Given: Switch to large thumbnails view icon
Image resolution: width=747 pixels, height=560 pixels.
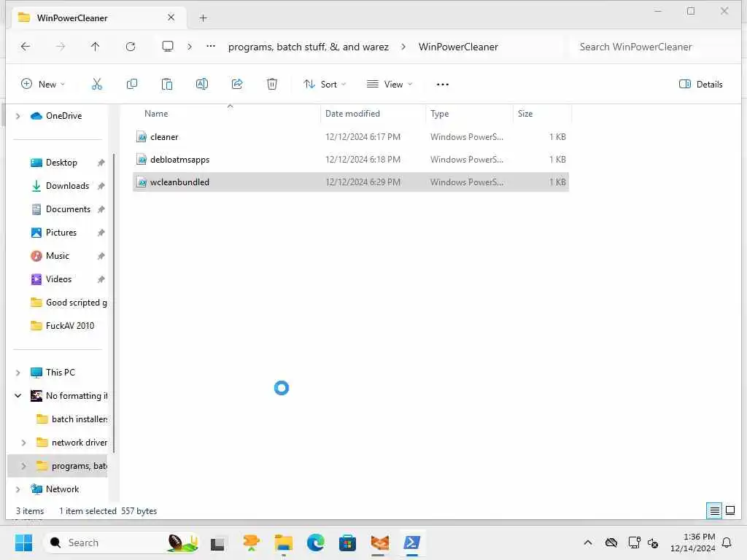Looking at the screenshot, I should coord(730,511).
